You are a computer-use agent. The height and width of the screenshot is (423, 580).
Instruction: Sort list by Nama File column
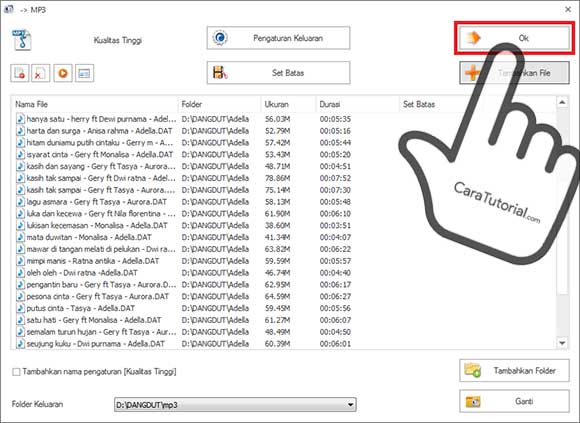tap(95, 104)
